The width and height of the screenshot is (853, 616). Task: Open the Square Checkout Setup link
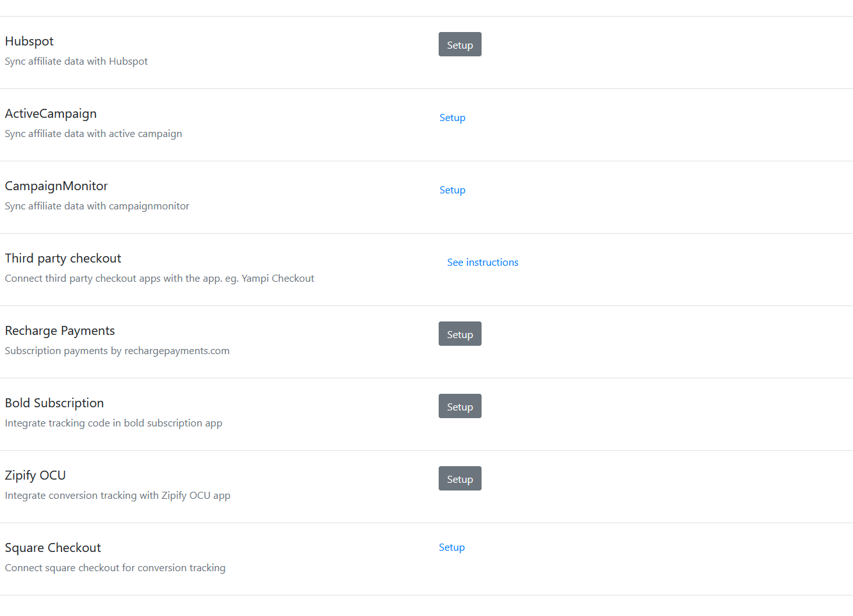pos(451,547)
